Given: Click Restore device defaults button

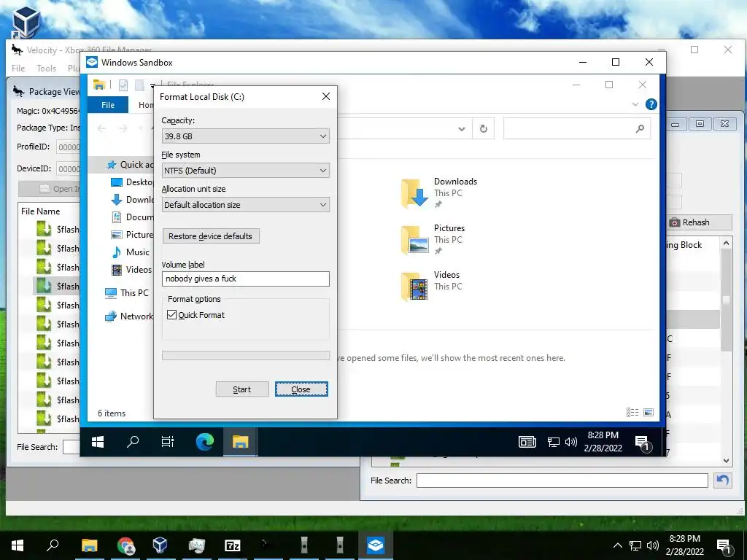Looking at the screenshot, I should 211,236.
